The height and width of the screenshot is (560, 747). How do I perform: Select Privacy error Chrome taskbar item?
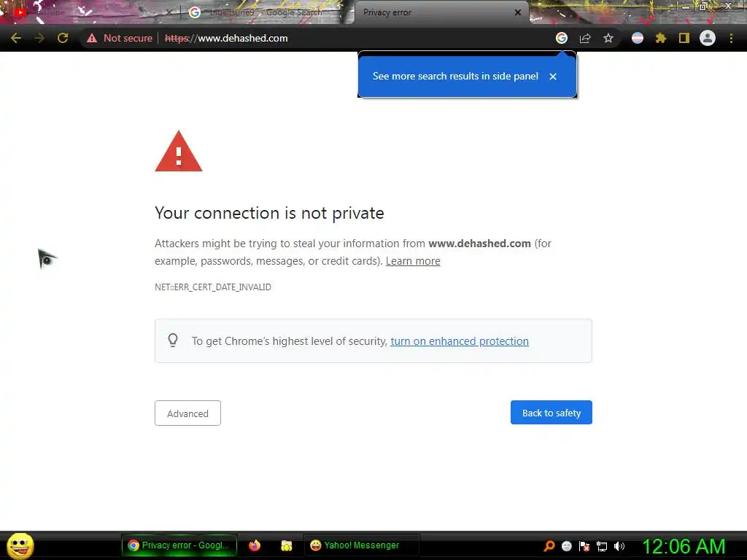point(179,545)
